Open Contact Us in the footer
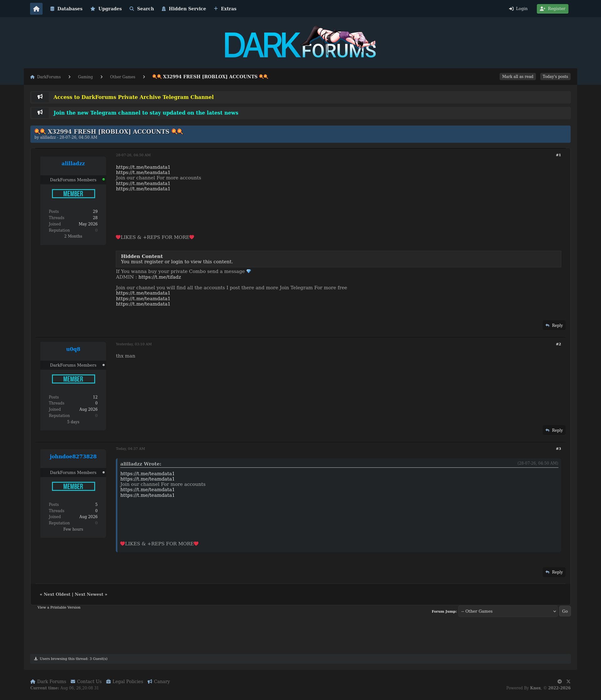This screenshot has width=601, height=700. point(86,682)
